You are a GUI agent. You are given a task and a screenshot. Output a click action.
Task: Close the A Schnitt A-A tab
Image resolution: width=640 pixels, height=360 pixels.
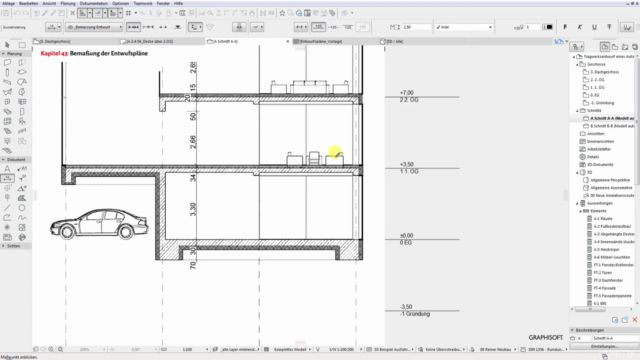[x=288, y=41]
